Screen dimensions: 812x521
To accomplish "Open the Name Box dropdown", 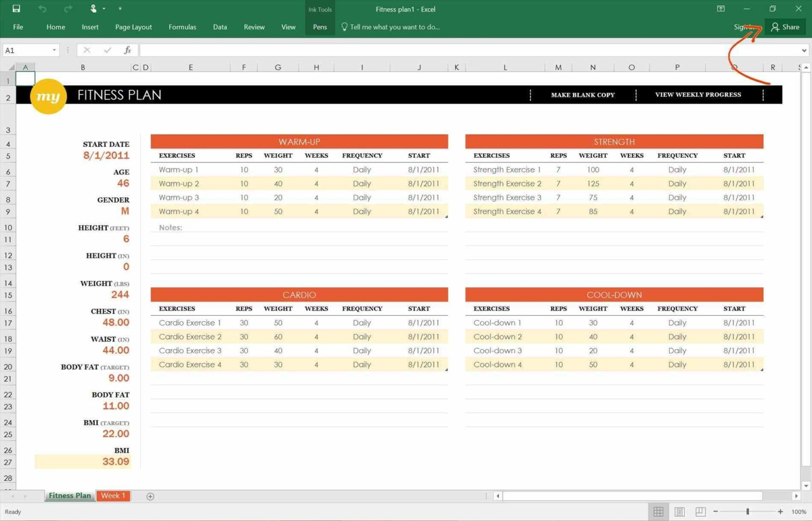I will [x=54, y=50].
